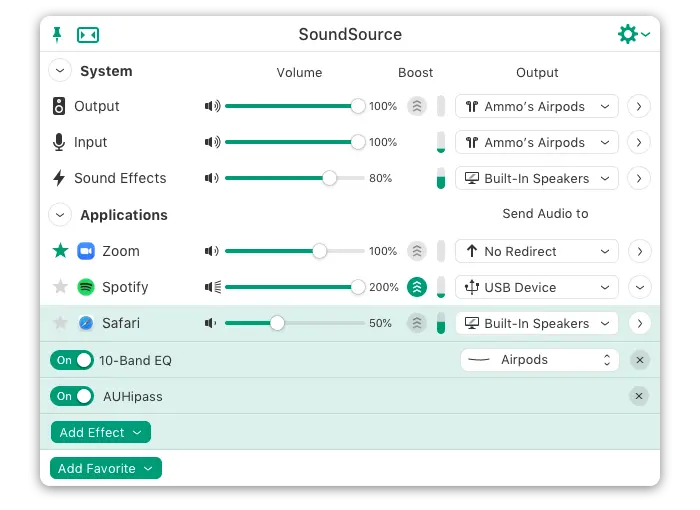The height and width of the screenshot is (510, 700).
Task: Click the Zoom app icon
Action: point(86,251)
